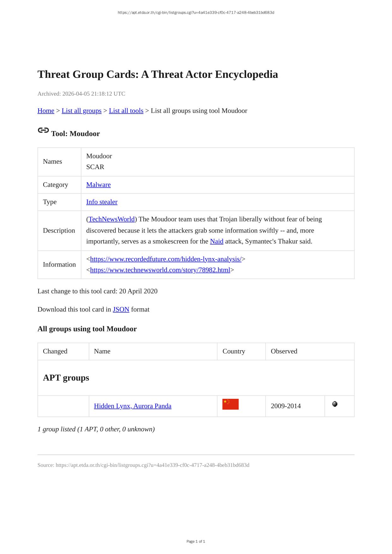The width and height of the screenshot is (392, 554).
Task: Open the TechNewsWorld source link
Action: pos(112,219)
